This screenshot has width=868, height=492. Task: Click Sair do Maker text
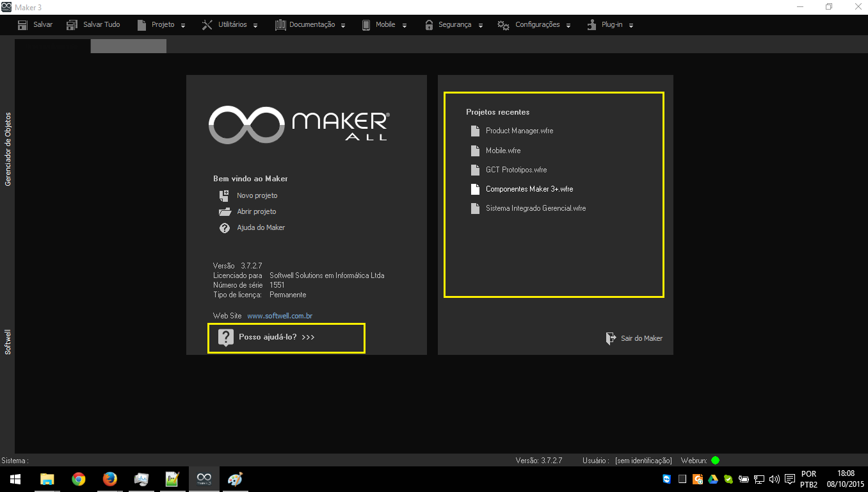[642, 338]
